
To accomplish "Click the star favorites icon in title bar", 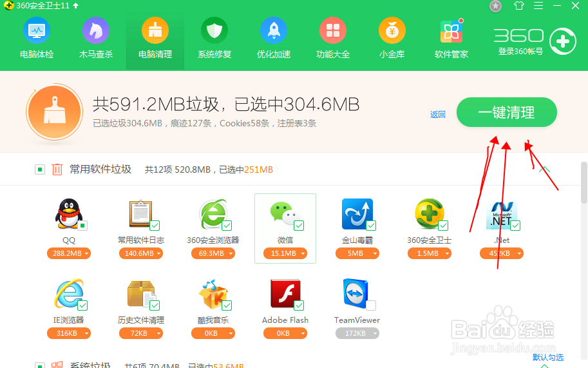I will click(x=496, y=6).
